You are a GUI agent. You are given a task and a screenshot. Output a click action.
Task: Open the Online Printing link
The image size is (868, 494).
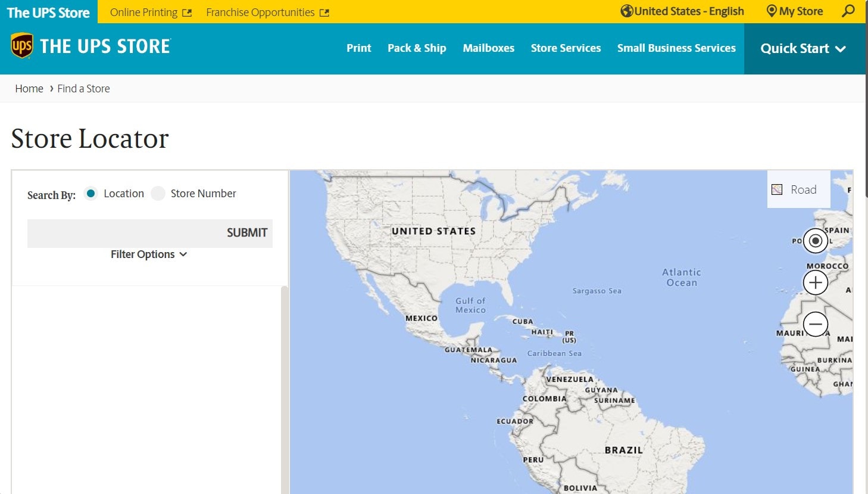pos(143,13)
